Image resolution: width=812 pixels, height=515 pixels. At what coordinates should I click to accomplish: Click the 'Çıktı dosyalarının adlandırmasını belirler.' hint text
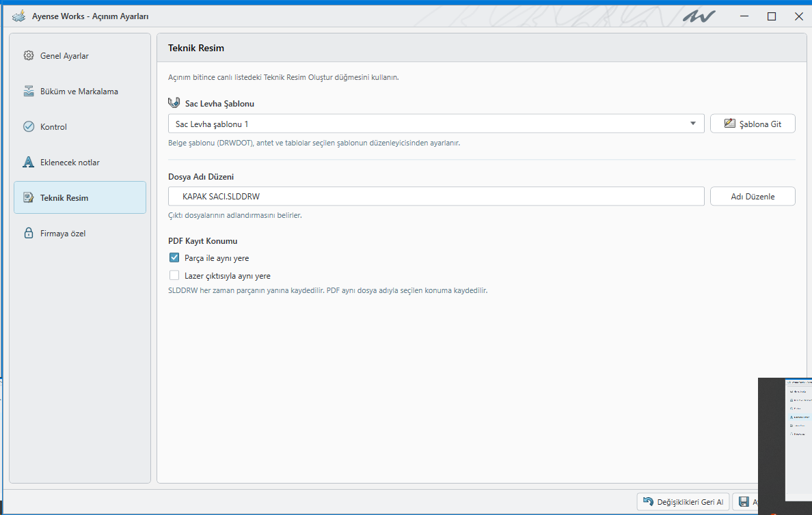pyautogui.click(x=235, y=215)
